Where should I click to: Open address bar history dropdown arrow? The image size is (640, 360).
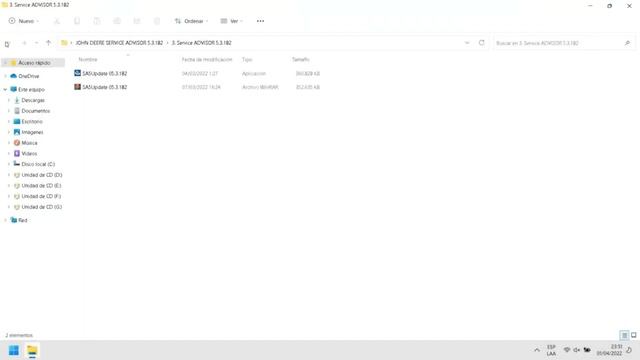467,43
